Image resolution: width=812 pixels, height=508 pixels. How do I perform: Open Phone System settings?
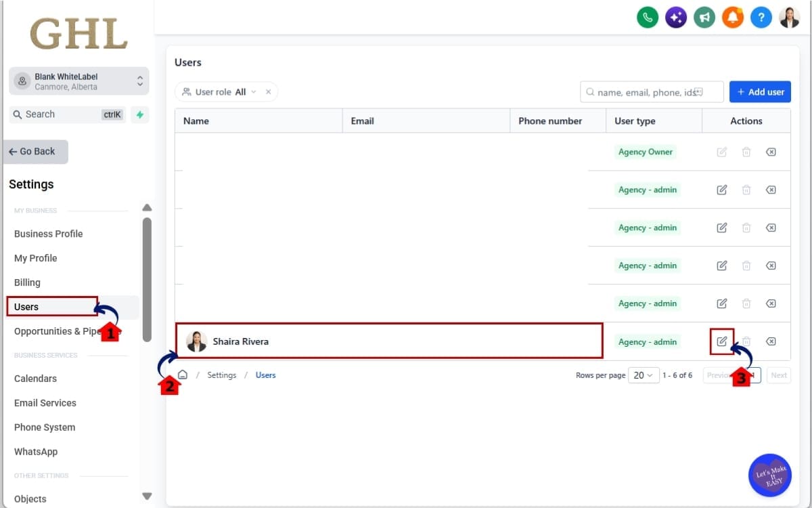[45, 427]
